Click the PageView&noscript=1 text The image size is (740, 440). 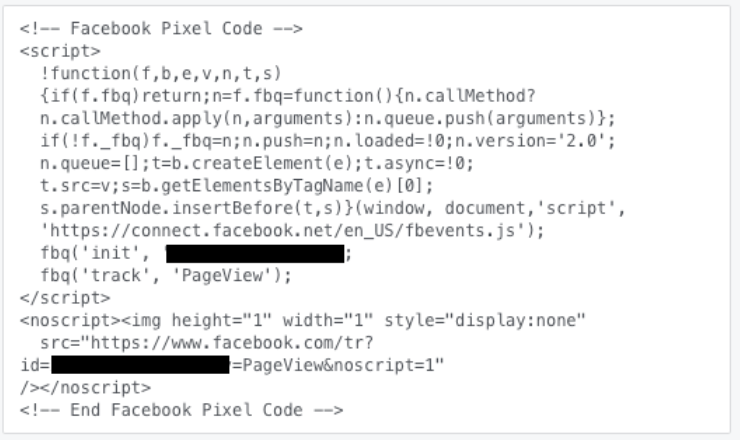tap(338, 365)
